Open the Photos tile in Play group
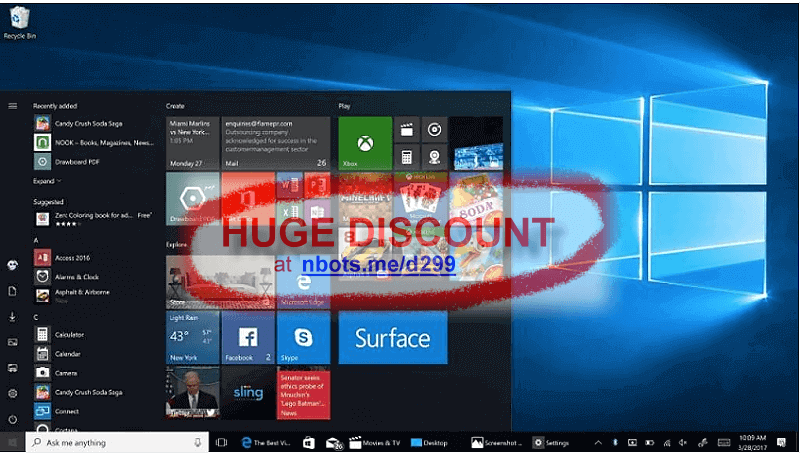This screenshot has width=800, height=453. tap(477, 143)
